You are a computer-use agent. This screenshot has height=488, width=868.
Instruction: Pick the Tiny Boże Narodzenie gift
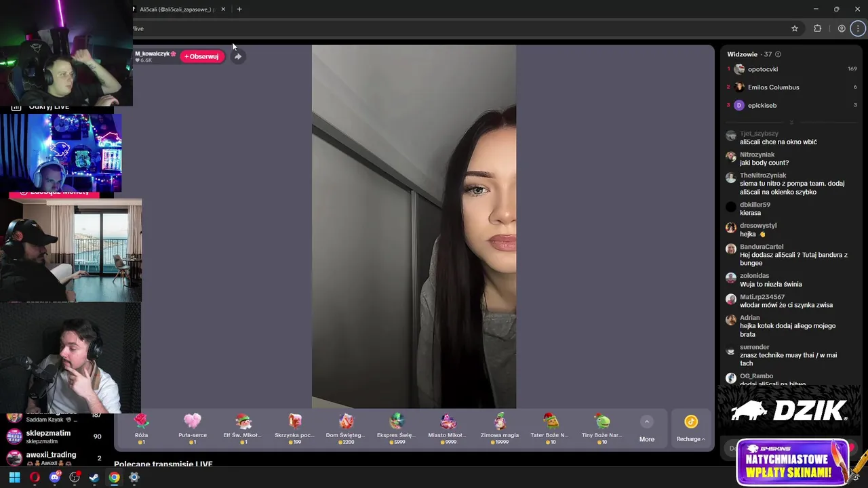pyautogui.click(x=602, y=428)
